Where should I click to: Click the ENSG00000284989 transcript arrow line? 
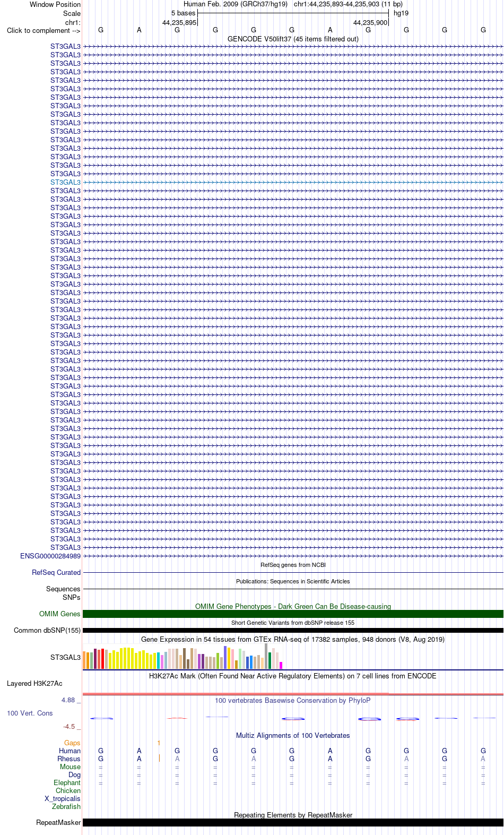point(293,556)
